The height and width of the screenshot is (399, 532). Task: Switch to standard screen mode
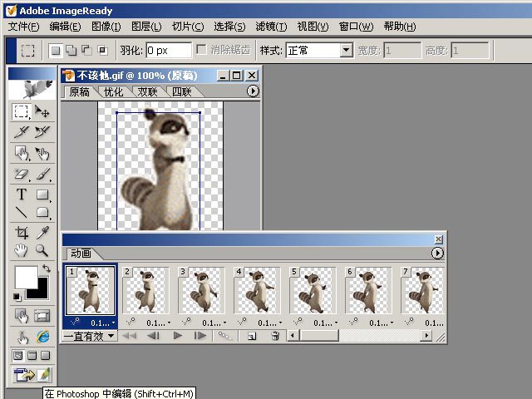18,356
